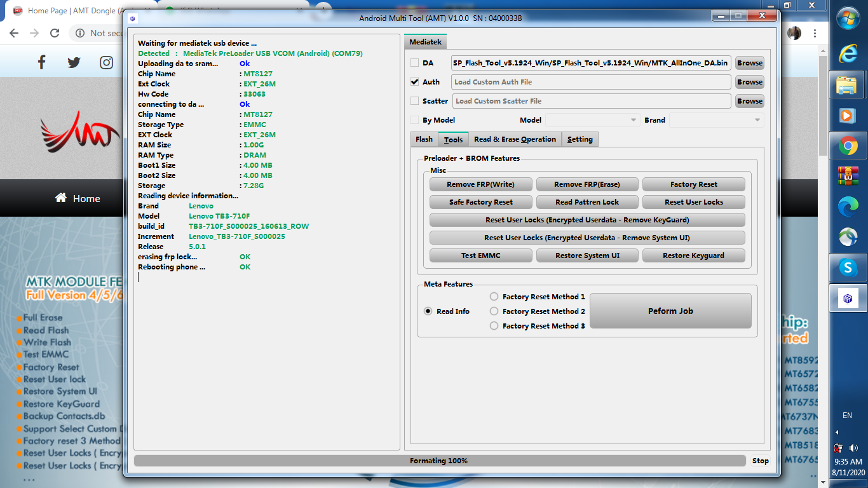868x488 pixels.
Task: Click the TB3-710F_S000025_160613_ROW build id text
Action: [249, 226]
